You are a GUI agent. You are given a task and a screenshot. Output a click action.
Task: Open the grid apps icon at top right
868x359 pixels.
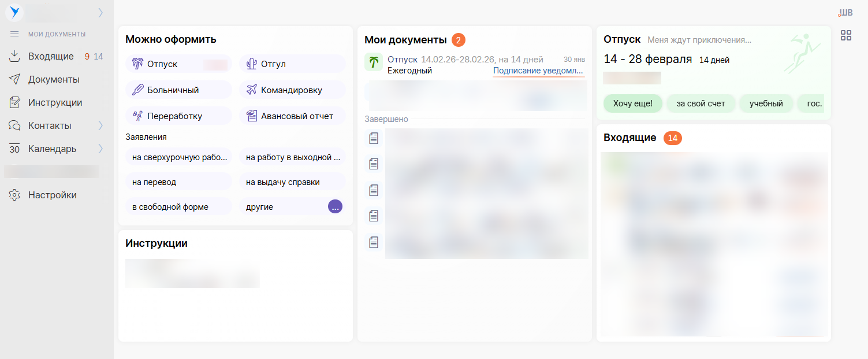click(845, 35)
